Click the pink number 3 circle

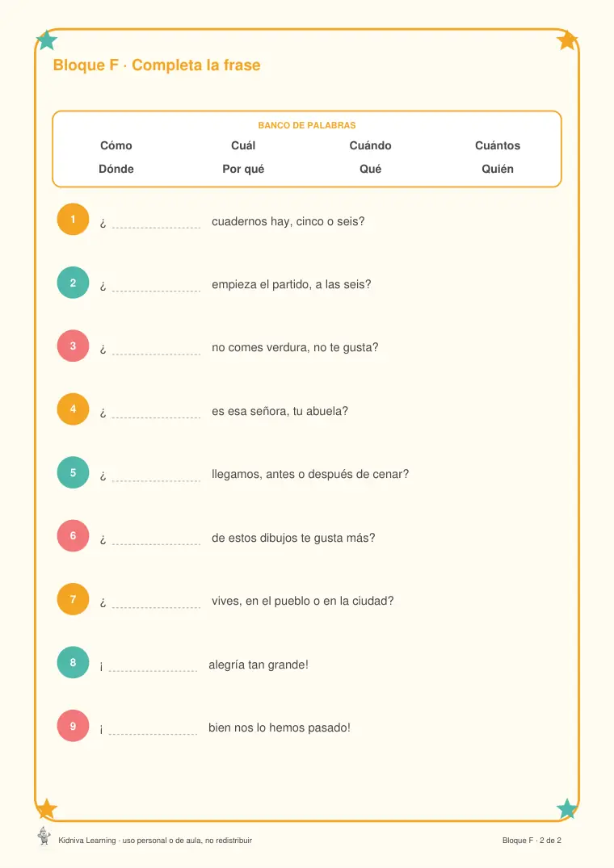73,346
